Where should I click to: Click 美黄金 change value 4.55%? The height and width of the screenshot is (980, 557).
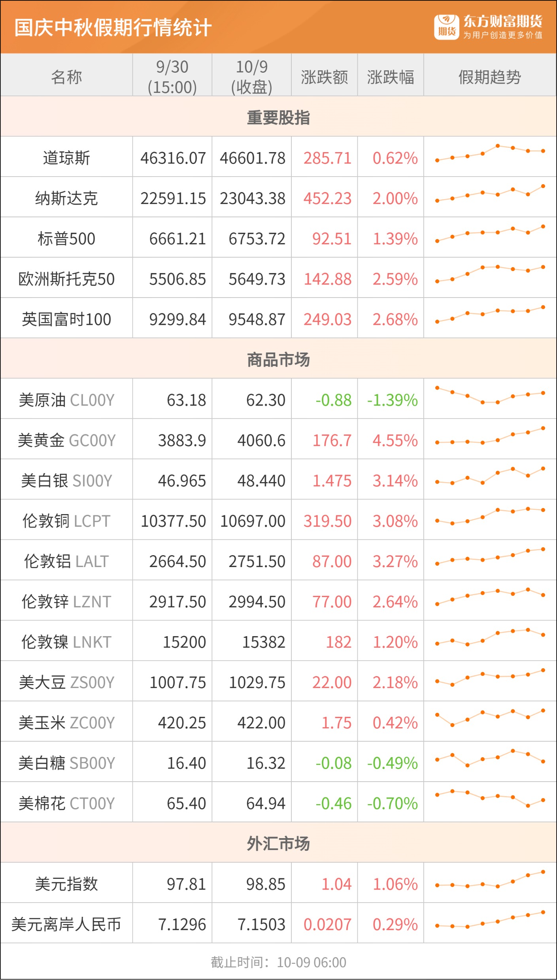click(395, 440)
